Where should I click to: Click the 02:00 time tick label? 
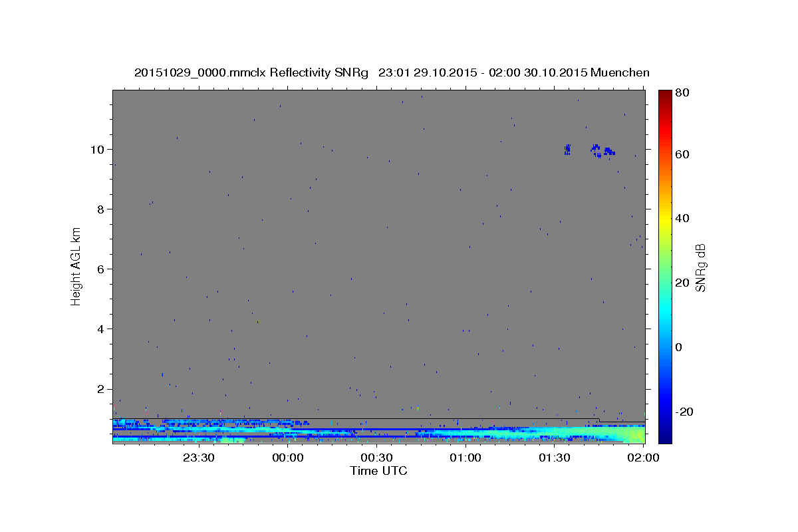(643, 458)
